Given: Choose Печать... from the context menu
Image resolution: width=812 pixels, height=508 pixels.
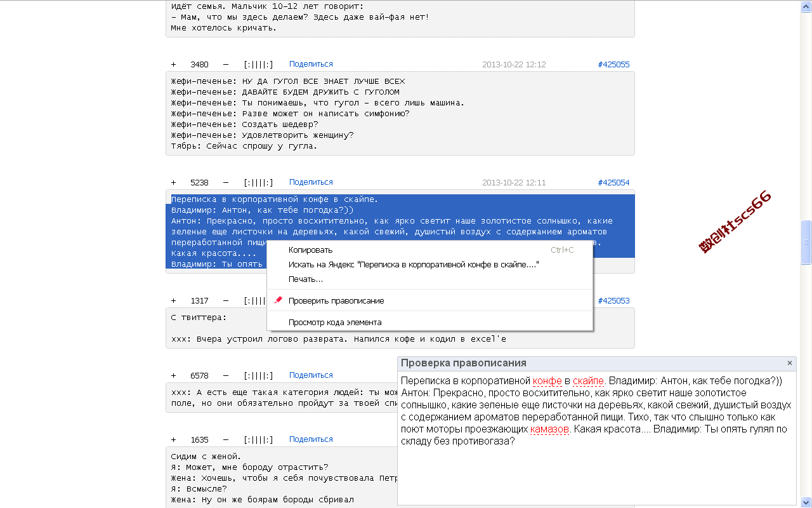Looking at the screenshot, I should coord(429,279).
